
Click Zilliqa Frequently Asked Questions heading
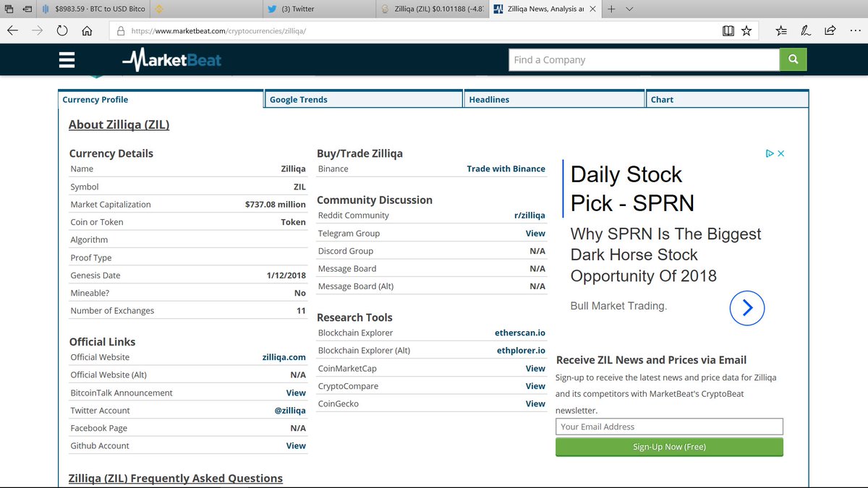click(175, 479)
